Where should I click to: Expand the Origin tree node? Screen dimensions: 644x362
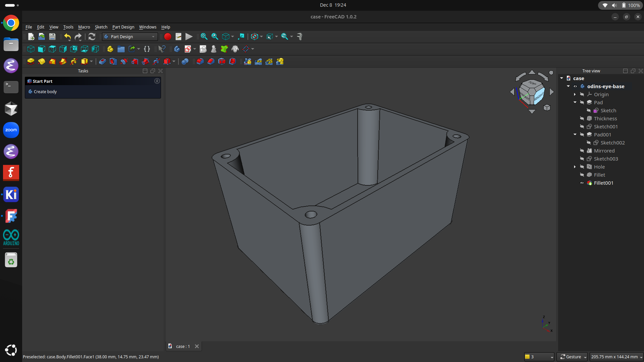(x=575, y=94)
